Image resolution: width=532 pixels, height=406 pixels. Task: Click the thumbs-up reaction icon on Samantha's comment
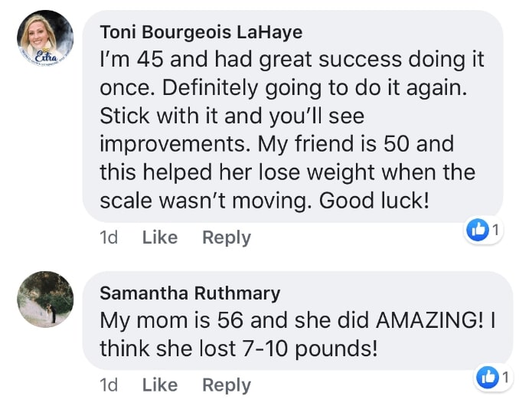(x=487, y=376)
